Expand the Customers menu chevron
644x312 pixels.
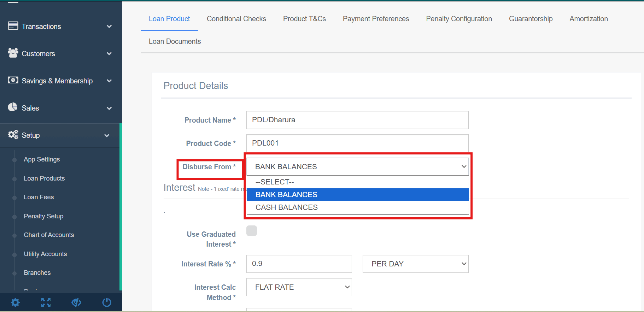109,54
